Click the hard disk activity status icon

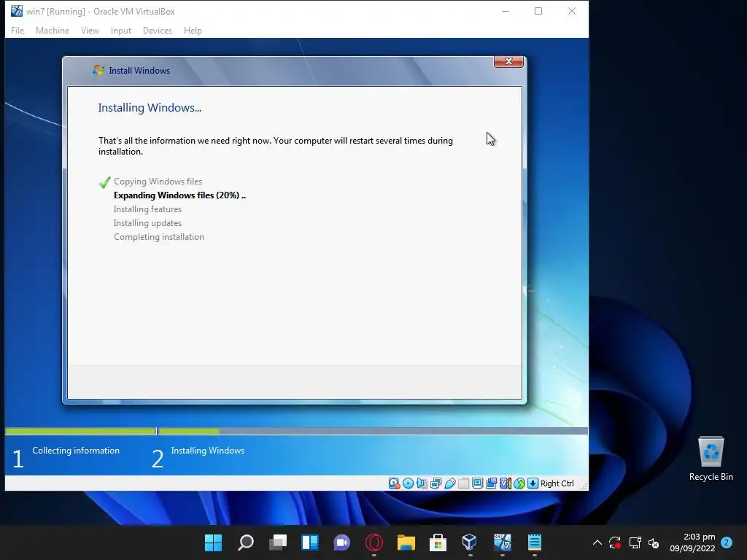click(x=394, y=483)
